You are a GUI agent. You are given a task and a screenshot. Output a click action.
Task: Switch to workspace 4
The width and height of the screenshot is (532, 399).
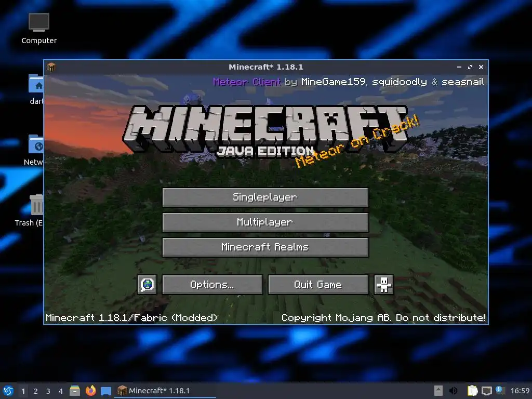61,391
